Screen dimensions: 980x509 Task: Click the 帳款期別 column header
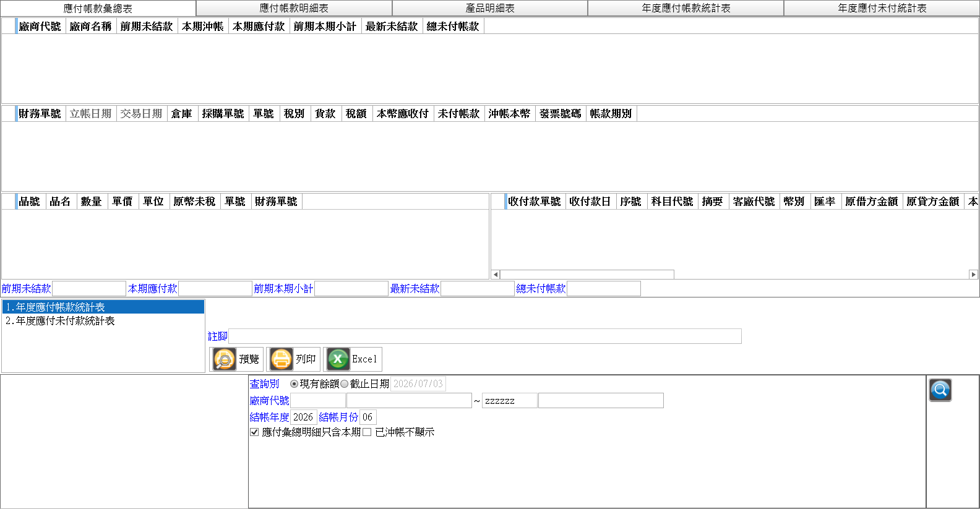(x=611, y=114)
